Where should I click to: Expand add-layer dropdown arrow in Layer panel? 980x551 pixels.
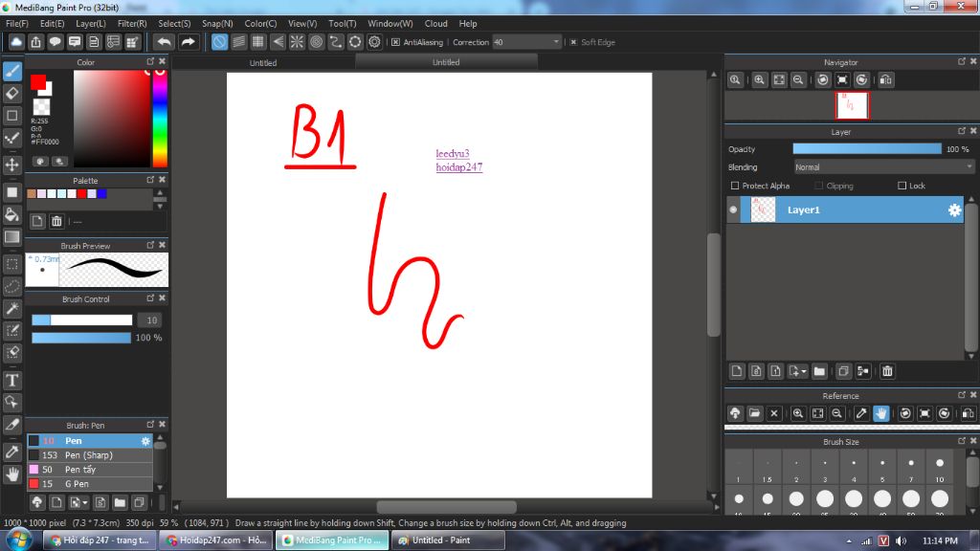804,371
